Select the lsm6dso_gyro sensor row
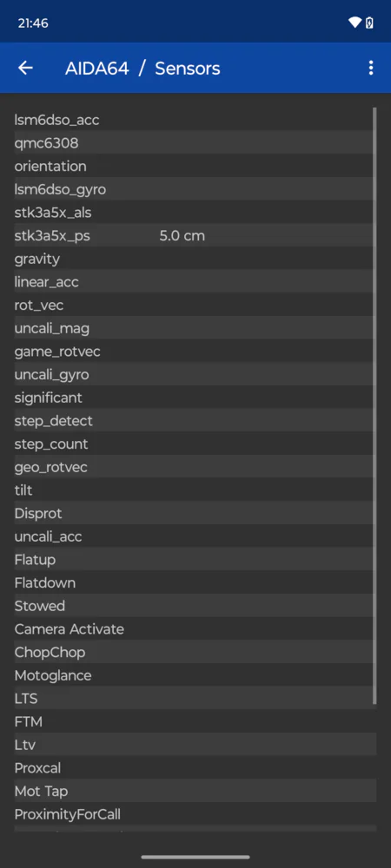The image size is (391, 868). [195, 189]
